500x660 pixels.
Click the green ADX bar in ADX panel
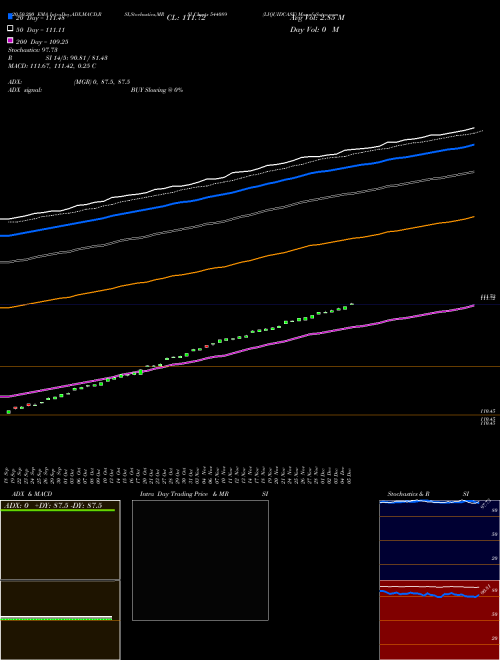click(x=57, y=510)
